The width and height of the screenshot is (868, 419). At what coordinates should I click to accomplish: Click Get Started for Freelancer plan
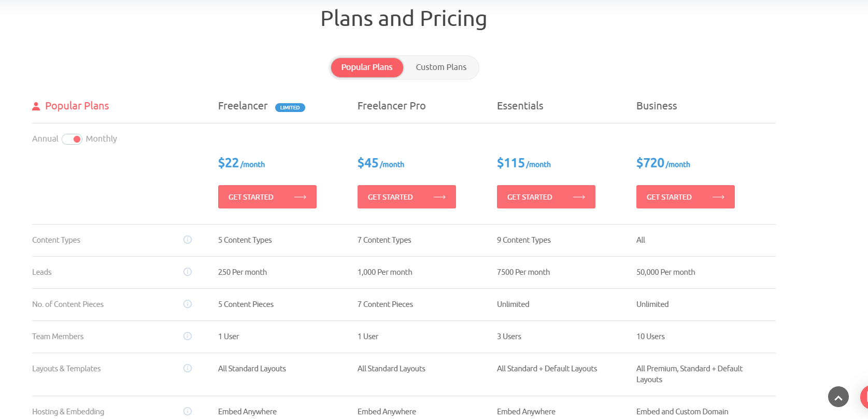(x=267, y=197)
